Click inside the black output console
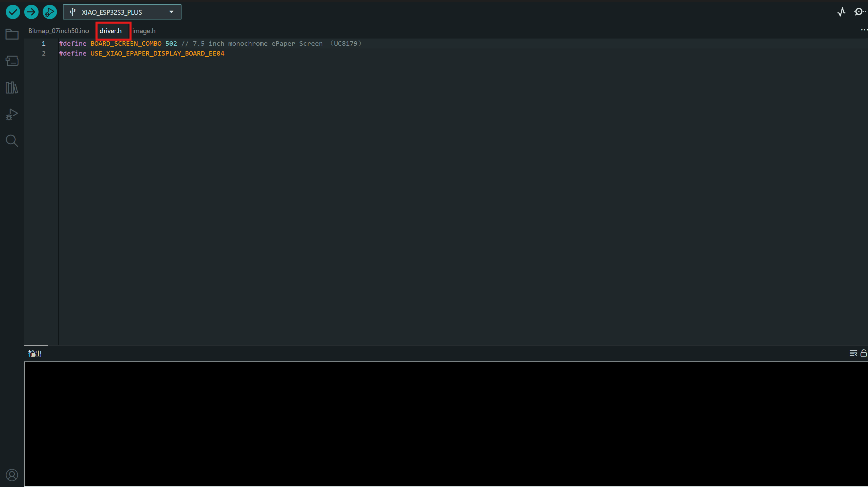 click(x=443, y=423)
